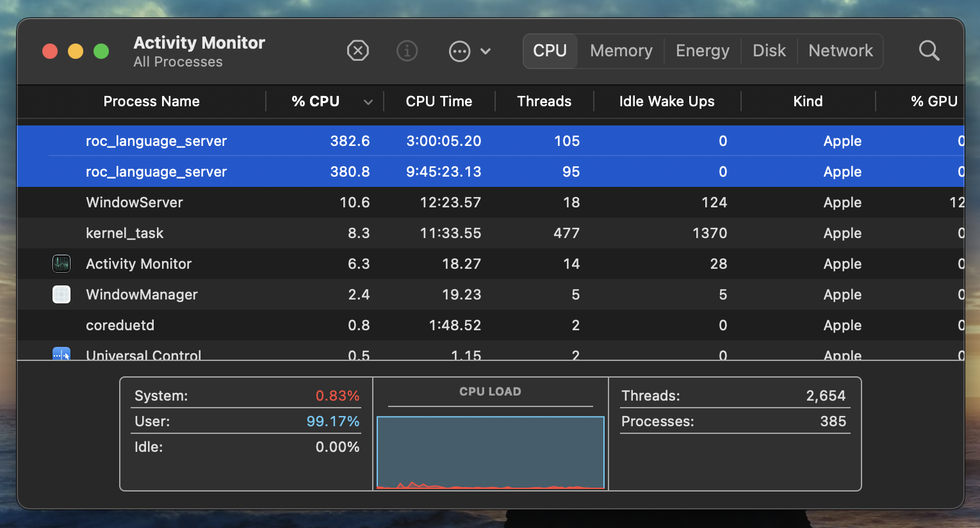The image size is (980, 528).
Task: Select roc_language_server row with 382.6 CPU
Action: [491, 141]
